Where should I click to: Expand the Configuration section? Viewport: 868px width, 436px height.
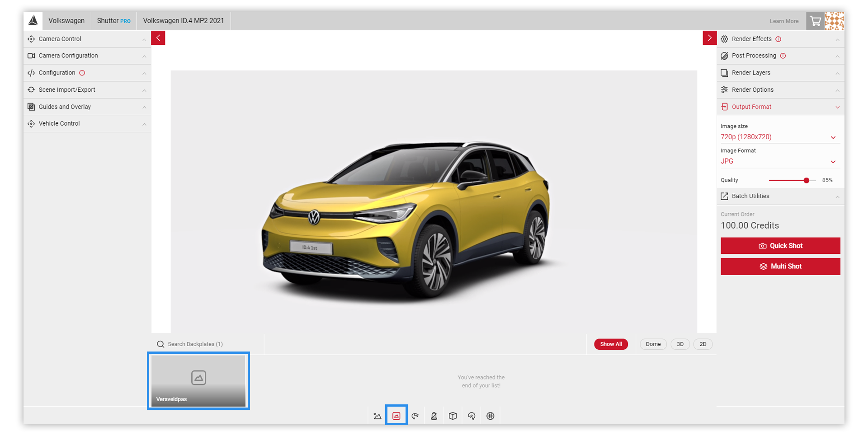87,73
